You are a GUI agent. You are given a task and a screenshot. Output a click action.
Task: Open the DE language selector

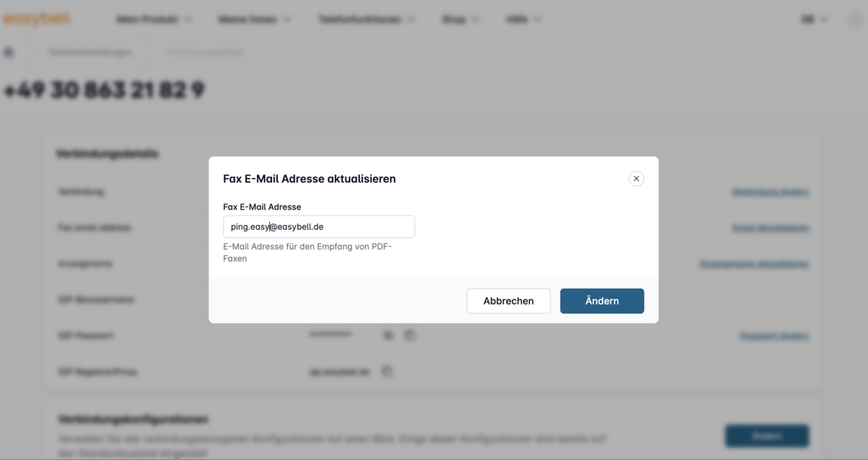click(814, 20)
